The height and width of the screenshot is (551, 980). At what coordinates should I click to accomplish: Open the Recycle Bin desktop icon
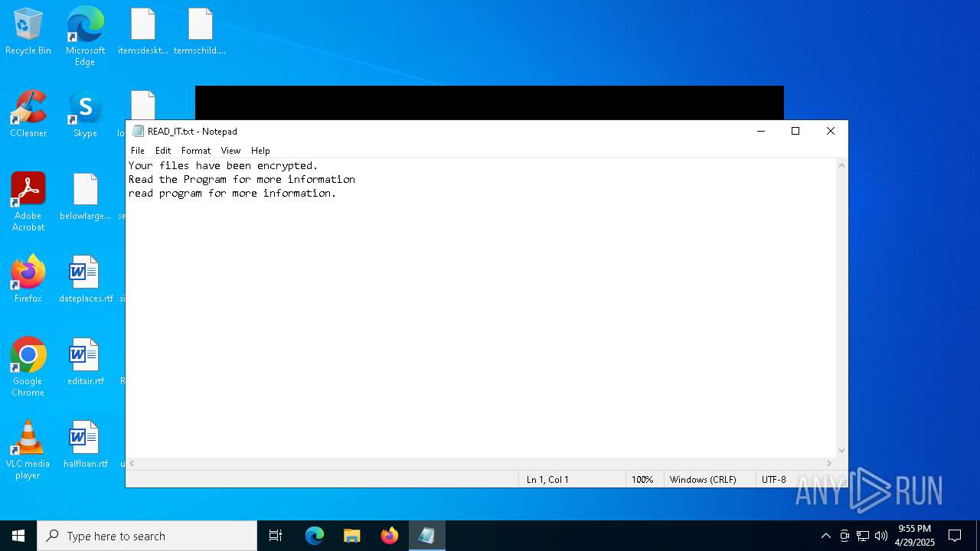click(28, 31)
